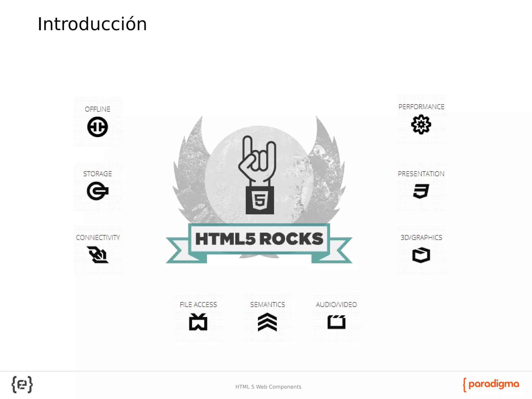Click the OFFLINE label

click(98, 109)
